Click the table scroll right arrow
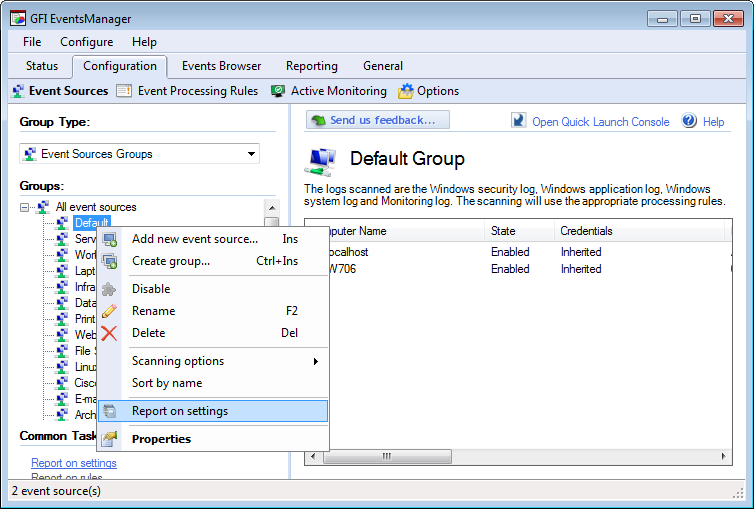The width and height of the screenshot is (754, 509). click(x=724, y=456)
